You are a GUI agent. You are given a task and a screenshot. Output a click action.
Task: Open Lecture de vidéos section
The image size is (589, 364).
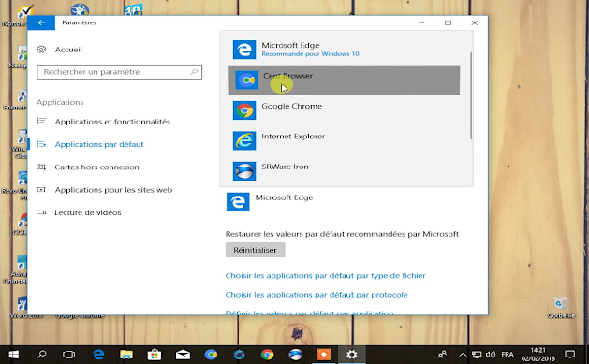[79, 212]
